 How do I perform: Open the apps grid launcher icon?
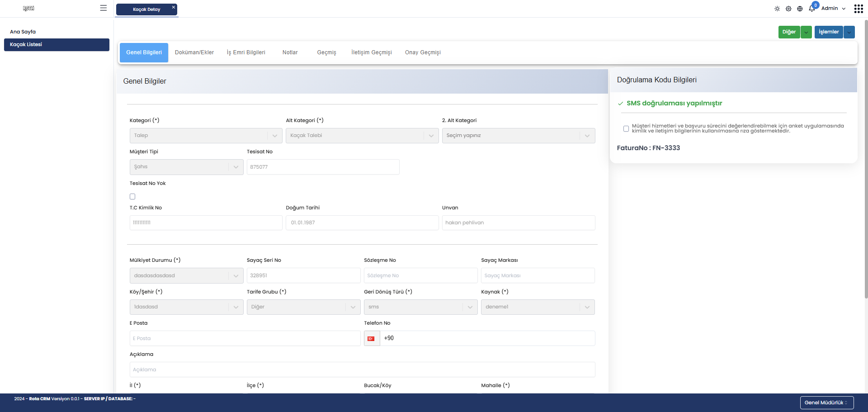(859, 9)
